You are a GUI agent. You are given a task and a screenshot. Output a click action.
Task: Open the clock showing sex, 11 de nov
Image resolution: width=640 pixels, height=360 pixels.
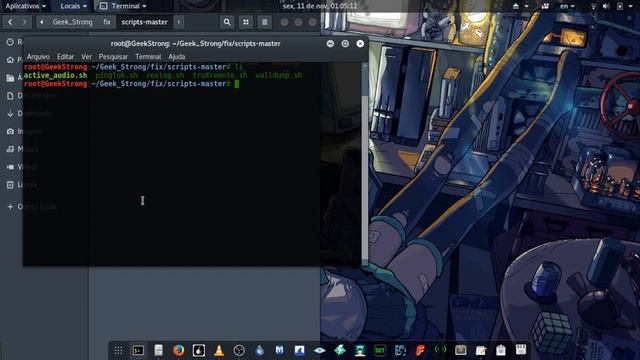(320, 6)
